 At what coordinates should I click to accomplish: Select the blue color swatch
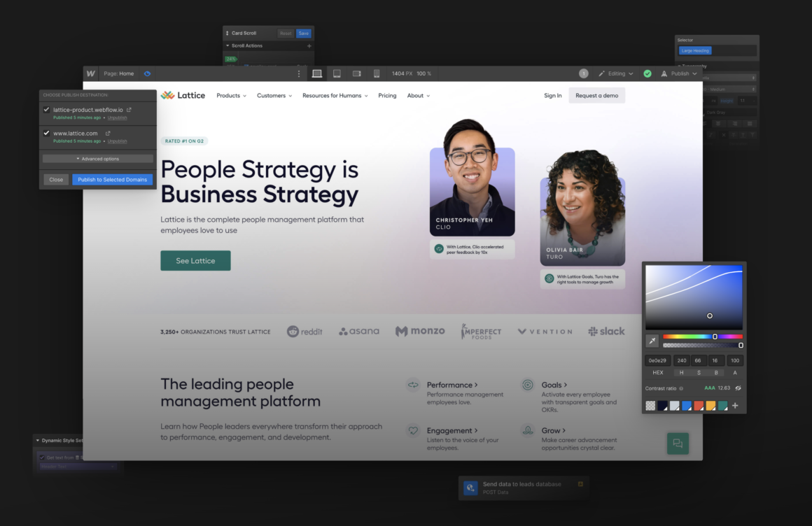point(686,406)
